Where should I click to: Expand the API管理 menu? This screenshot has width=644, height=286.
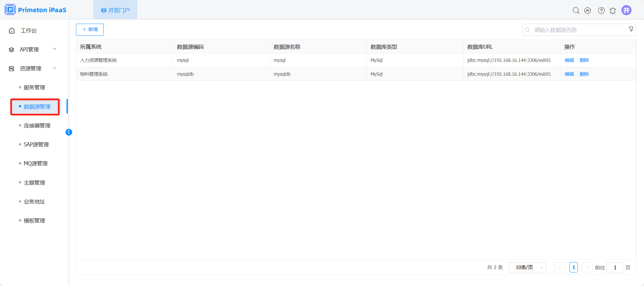pyautogui.click(x=33, y=49)
